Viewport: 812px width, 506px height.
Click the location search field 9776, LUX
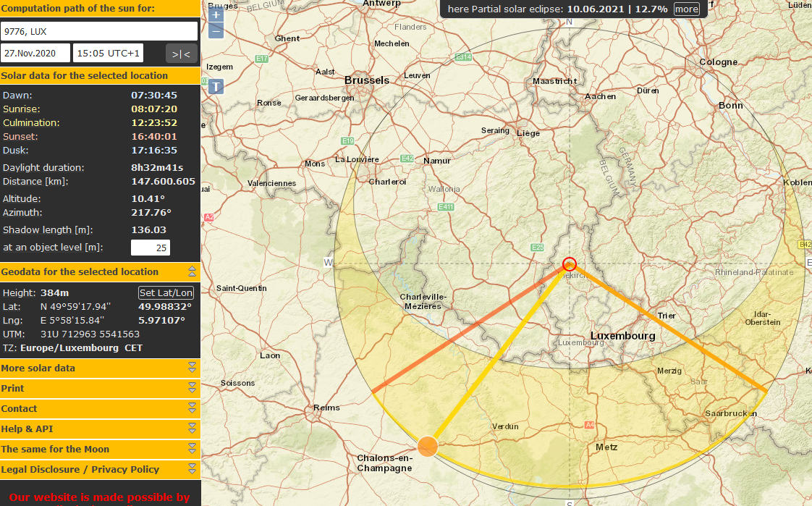point(99,31)
